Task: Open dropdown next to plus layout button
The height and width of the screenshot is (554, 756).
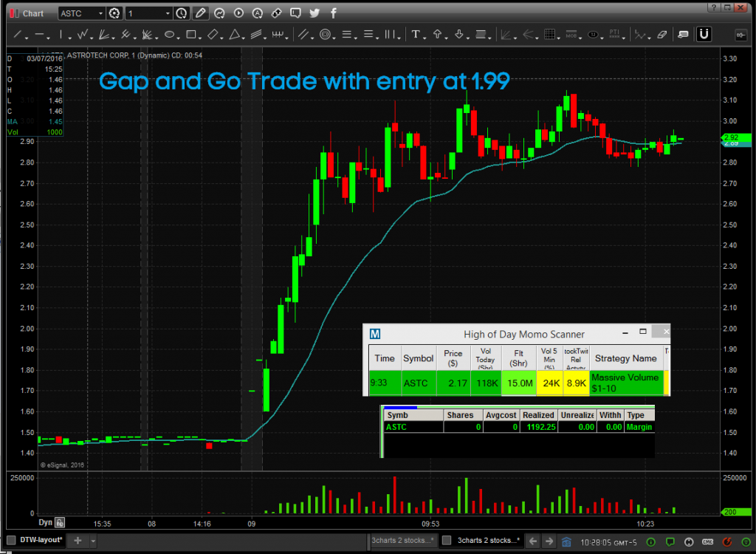Action: click(x=93, y=541)
